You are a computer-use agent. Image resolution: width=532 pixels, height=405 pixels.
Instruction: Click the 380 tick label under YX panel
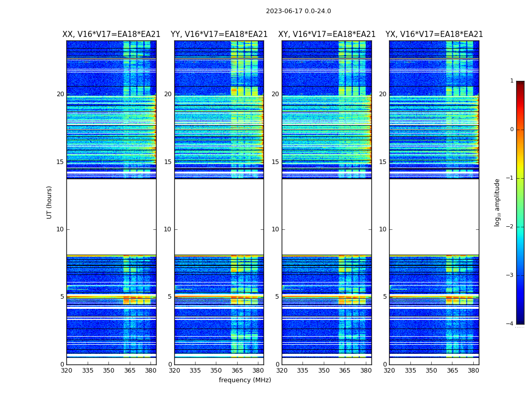pyautogui.click(x=473, y=371)
